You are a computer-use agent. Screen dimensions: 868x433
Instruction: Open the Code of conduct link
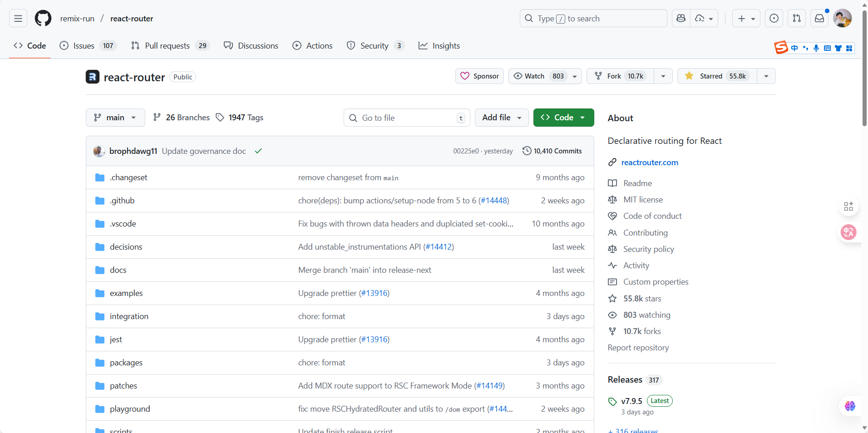(652, 216)
